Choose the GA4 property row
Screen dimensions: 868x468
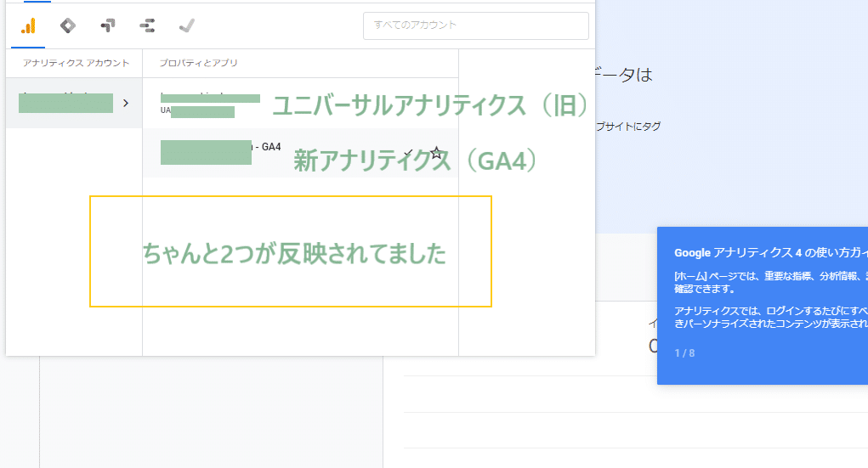point(300,153)
